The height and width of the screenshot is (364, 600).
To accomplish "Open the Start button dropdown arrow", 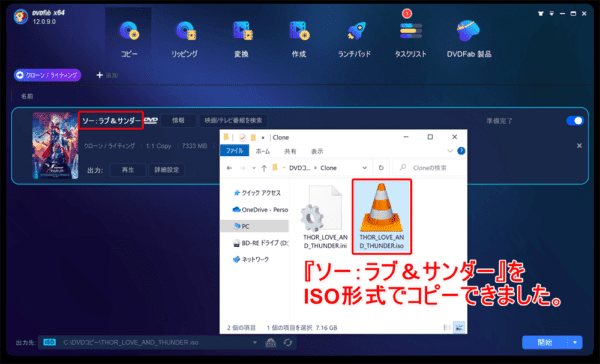I will [x=575, y=342].
